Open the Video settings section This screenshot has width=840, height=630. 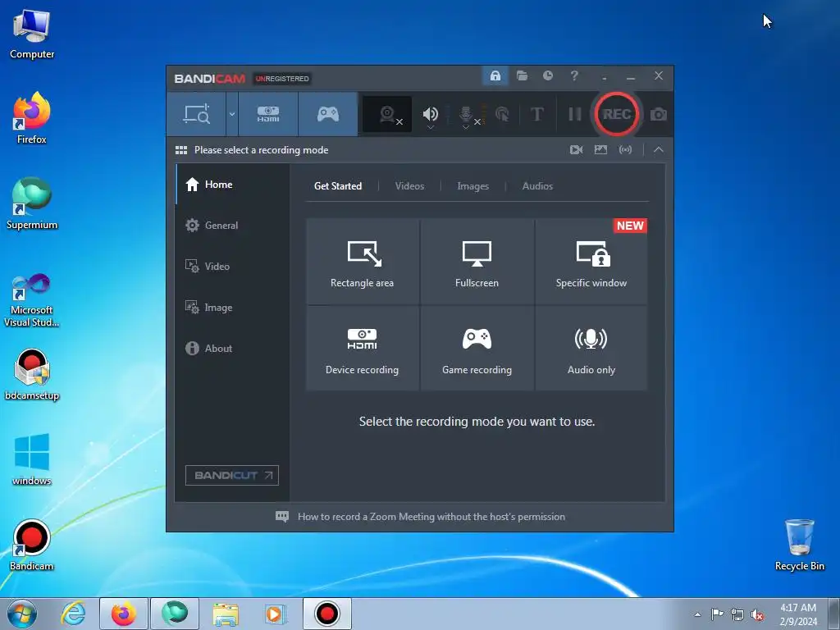coord(232,267)
